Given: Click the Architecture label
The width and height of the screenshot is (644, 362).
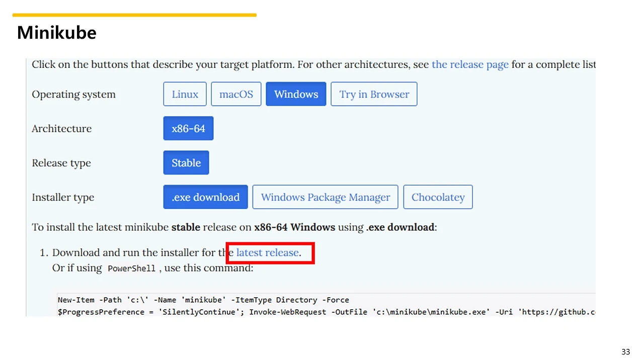Looking at the screenshot, I should coord(61,129).
